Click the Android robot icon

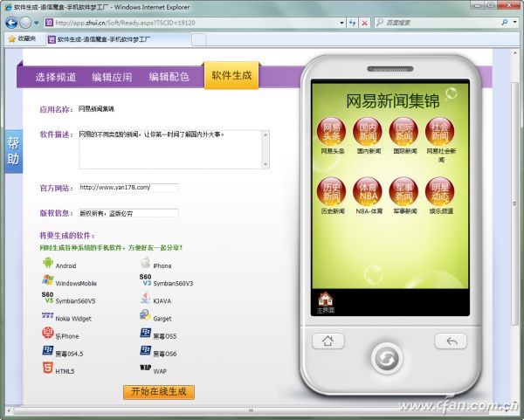tap(48, 263)
